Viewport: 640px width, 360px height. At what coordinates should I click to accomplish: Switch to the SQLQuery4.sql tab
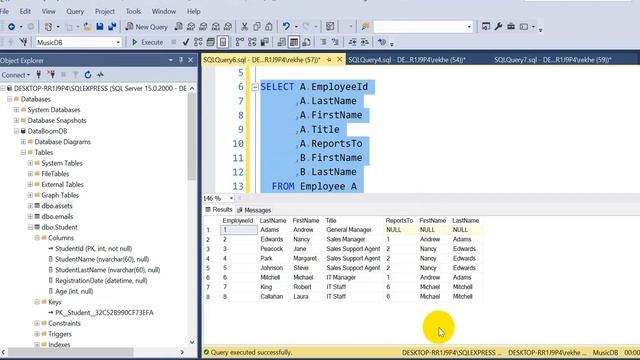[407, 60]
